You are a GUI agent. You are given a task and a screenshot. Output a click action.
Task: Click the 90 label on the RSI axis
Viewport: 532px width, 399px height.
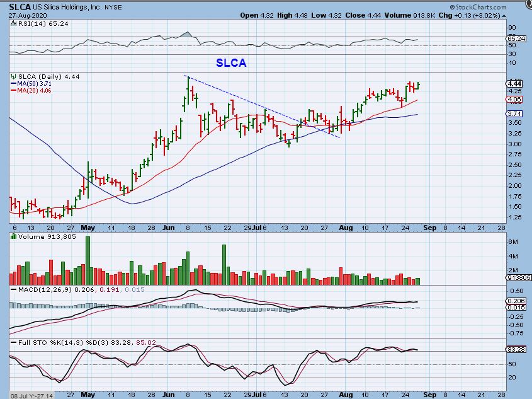[512, 28]
